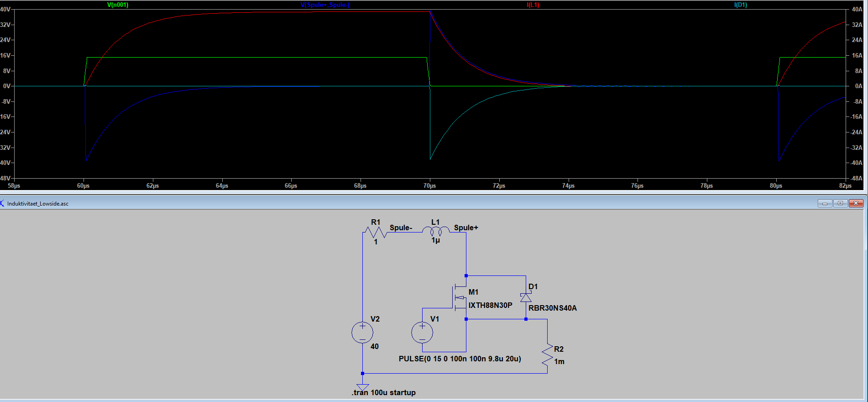868x402 pixels.
Task: Click the PULSE(0 15 0 100n 100n 9.8u 20u) value
Action: pyautogui.click(x=460, y=359)
